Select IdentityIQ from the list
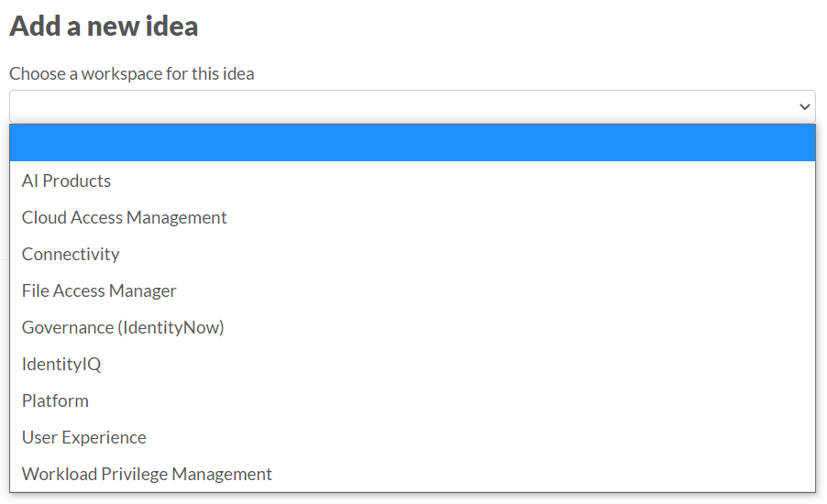The width and height of the screenshot is (827, 504). coord(61,364)
